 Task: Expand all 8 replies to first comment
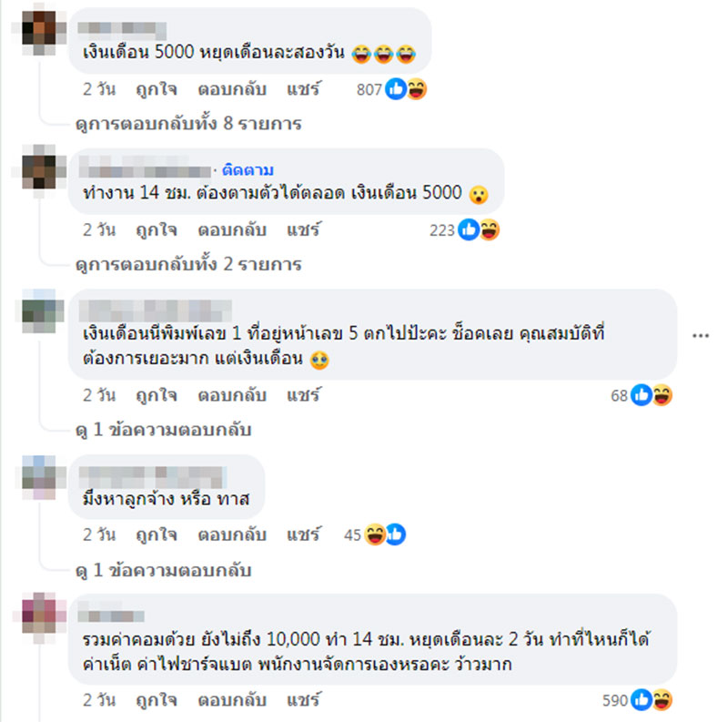[188, 124]
